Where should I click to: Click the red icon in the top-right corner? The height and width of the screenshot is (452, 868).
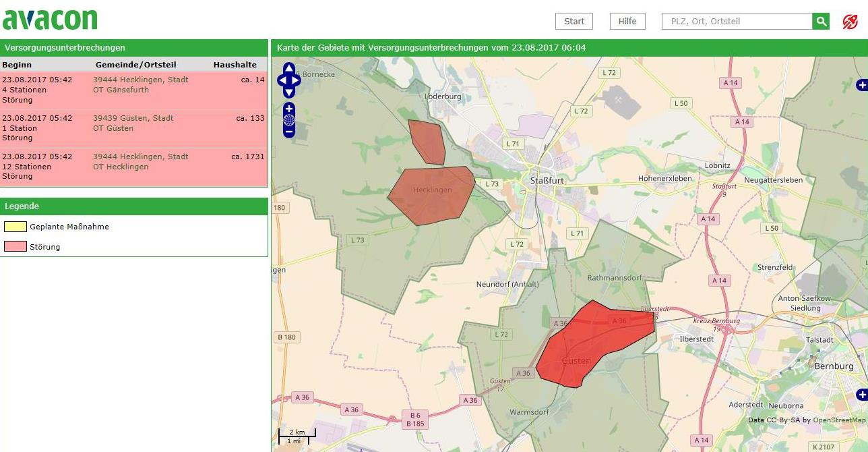coord(850,22)
